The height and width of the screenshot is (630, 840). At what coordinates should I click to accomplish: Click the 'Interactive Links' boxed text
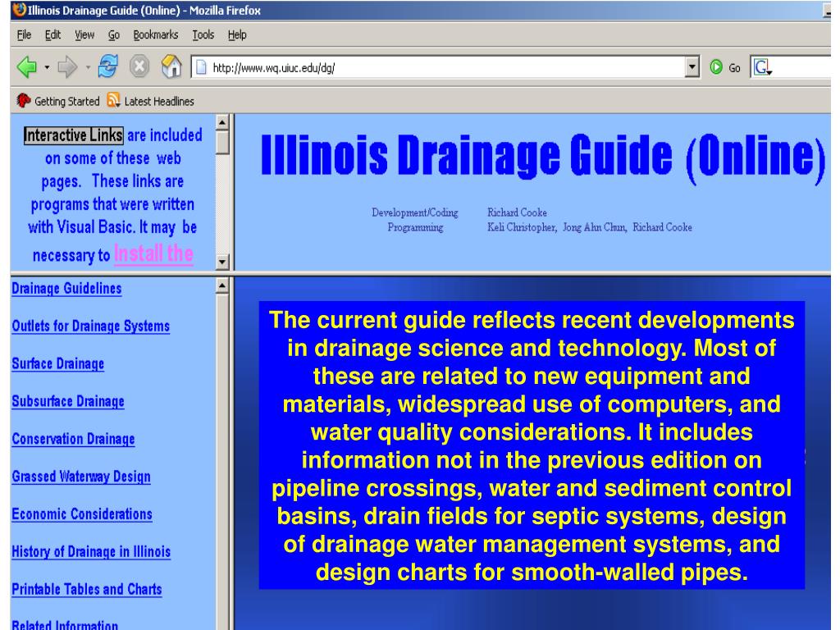(x=73, y=135)
